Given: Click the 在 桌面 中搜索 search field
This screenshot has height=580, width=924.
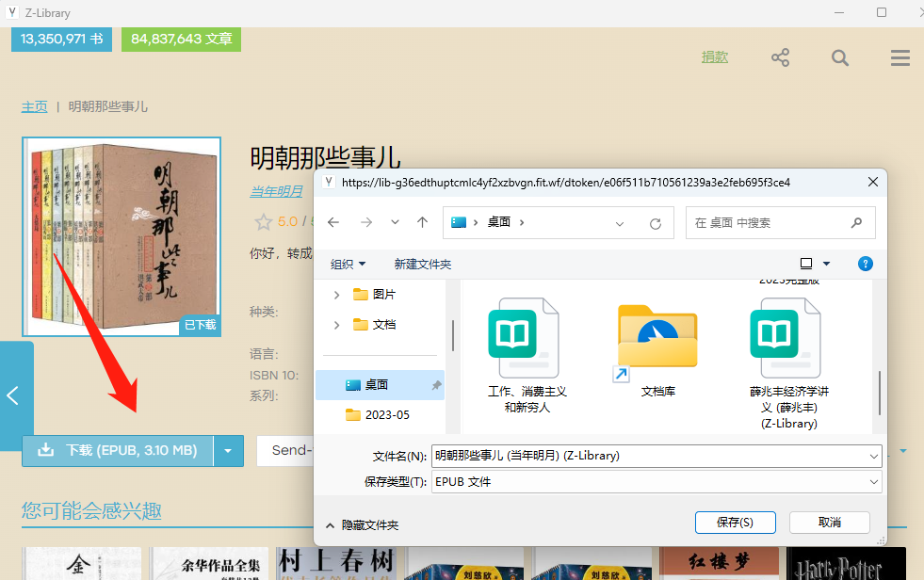Looking at the screenshot, I should (x=780, y=222).
